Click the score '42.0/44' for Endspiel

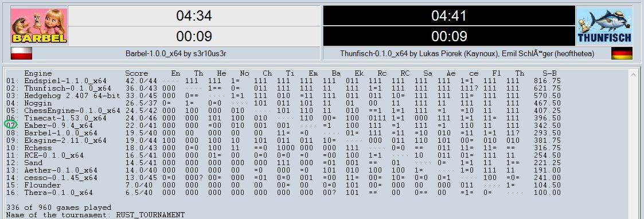(x=141, y=81)
